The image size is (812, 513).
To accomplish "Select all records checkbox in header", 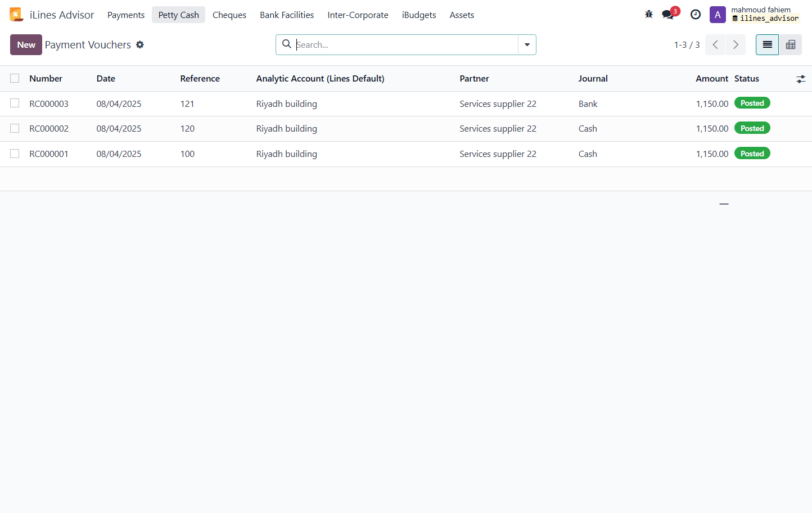I will (15, 78).
